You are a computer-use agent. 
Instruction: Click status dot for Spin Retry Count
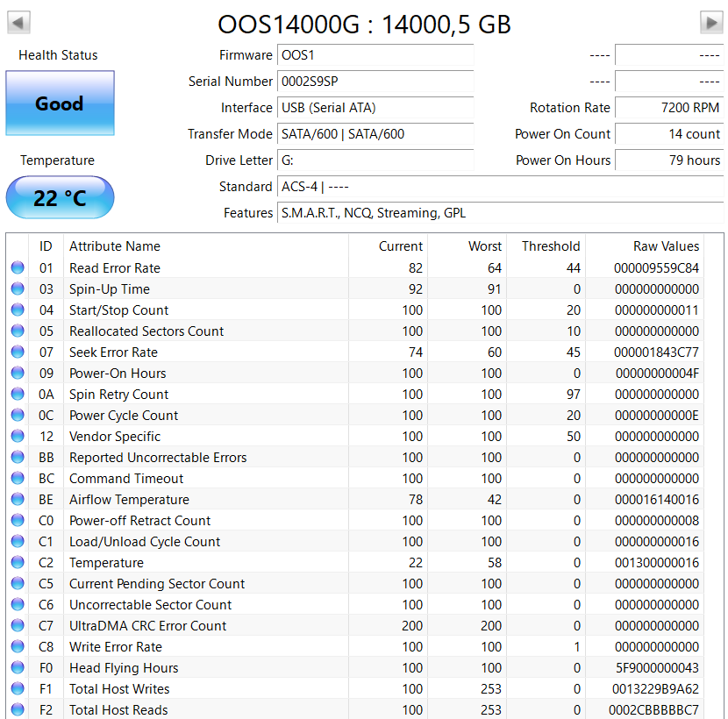point(18,394)
